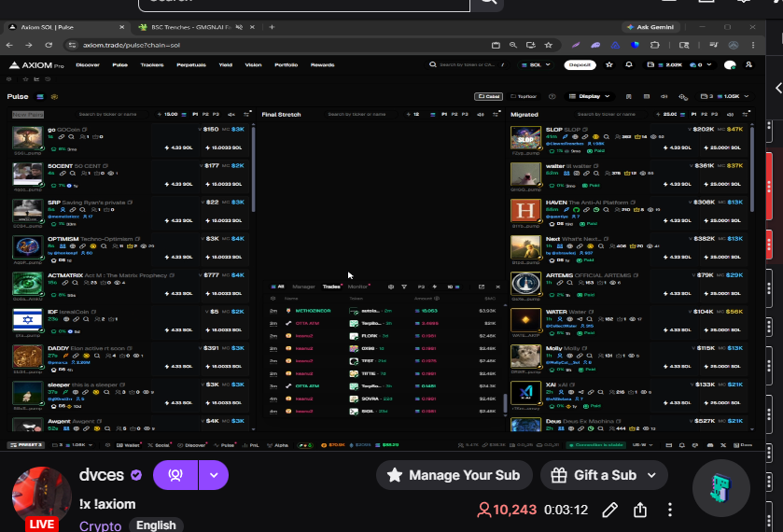The width and height of the screenshot is (783, 532).
Task: Toggle the Topfloor view button
Action: click(524, 96)
